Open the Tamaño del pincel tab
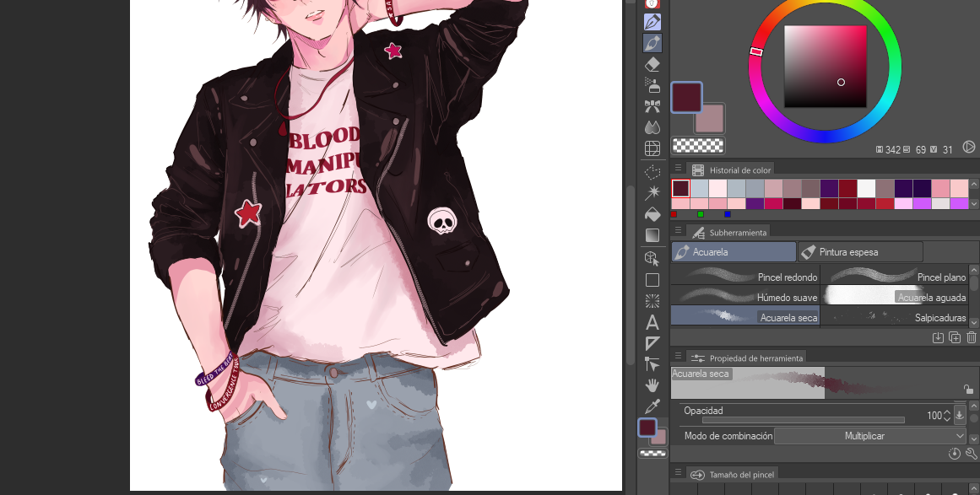The height and width of the screenshot is (495, 980). pos(732,475)
